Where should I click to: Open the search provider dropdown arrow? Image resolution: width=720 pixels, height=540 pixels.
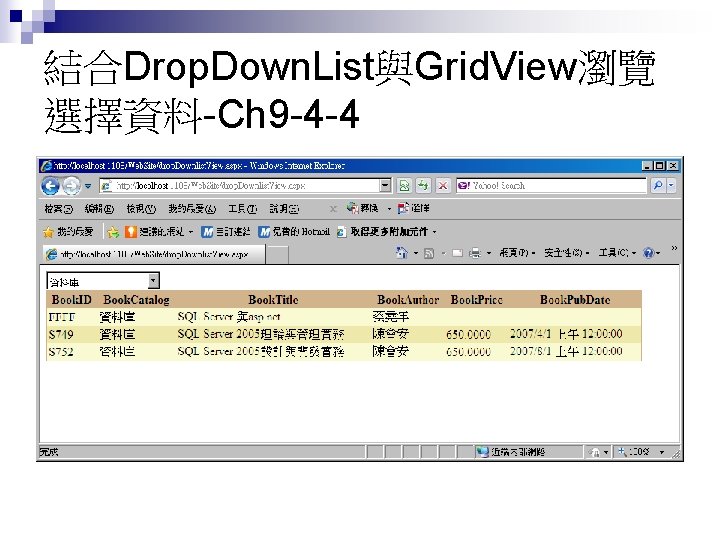click(x=671, y=186)
